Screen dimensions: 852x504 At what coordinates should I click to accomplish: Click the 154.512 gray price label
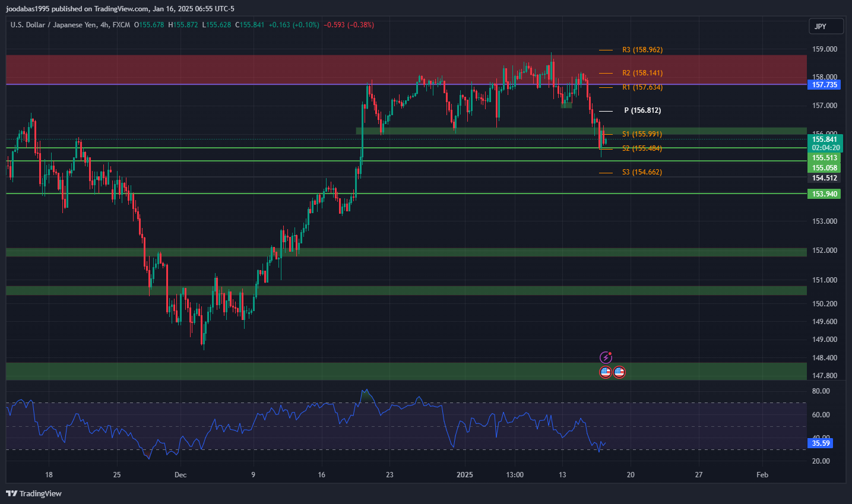tap(824, 178)
